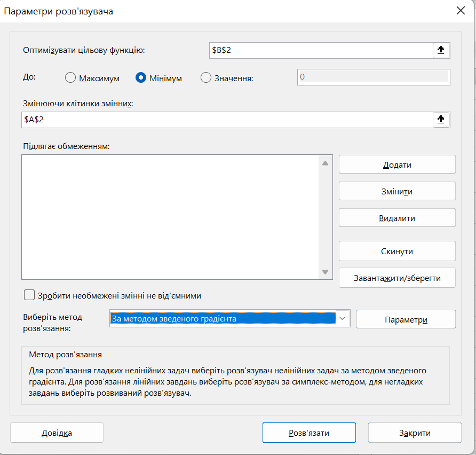Click the Закрити button
The image size is (476, 455).
pos(414,433)
